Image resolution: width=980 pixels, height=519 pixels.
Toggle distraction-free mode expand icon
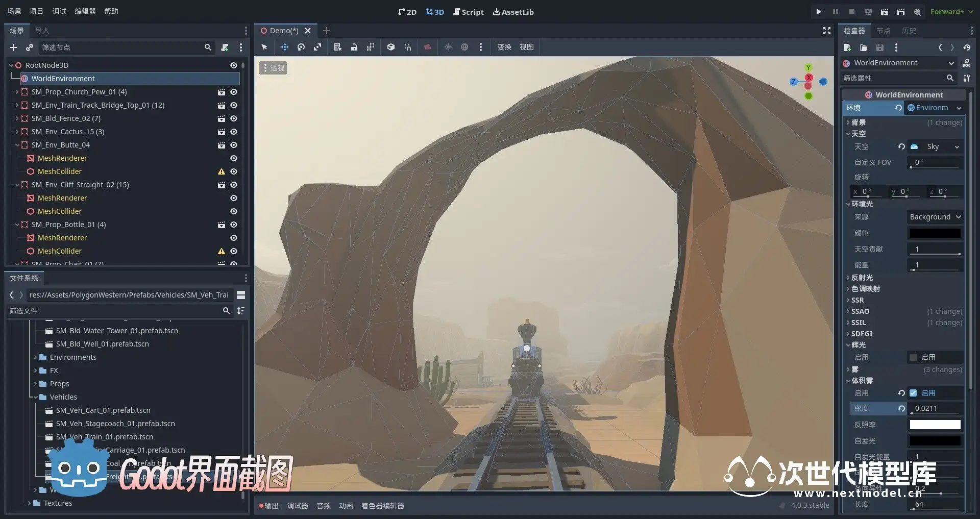pos(827,31)
